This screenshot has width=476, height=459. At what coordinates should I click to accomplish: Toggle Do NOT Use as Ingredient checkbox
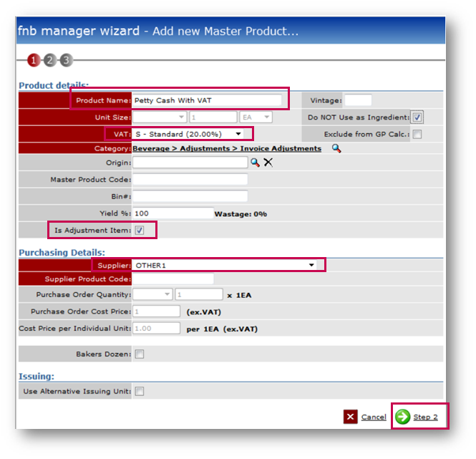tap(417, 117)
